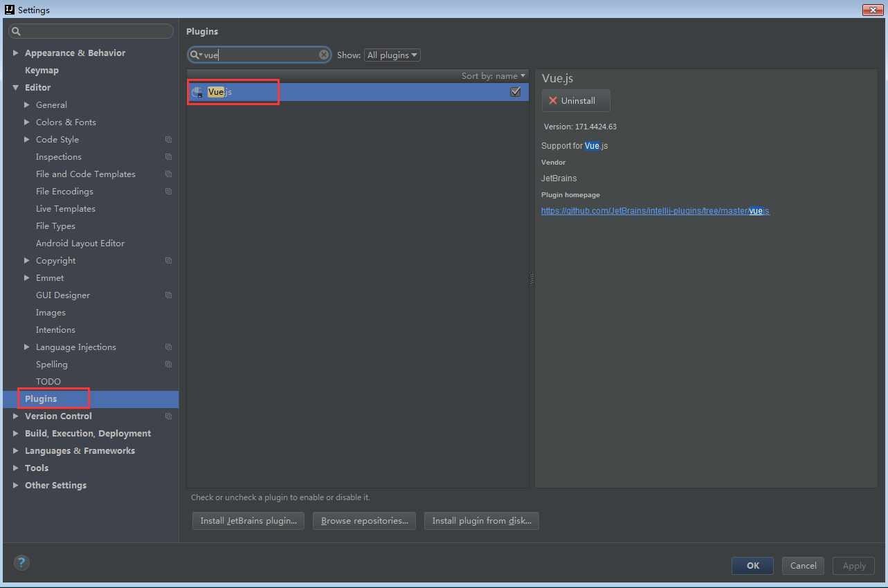Expand Build, Execution, Deployment section
This screenshot has height=588, width=888.
[16, 434]
